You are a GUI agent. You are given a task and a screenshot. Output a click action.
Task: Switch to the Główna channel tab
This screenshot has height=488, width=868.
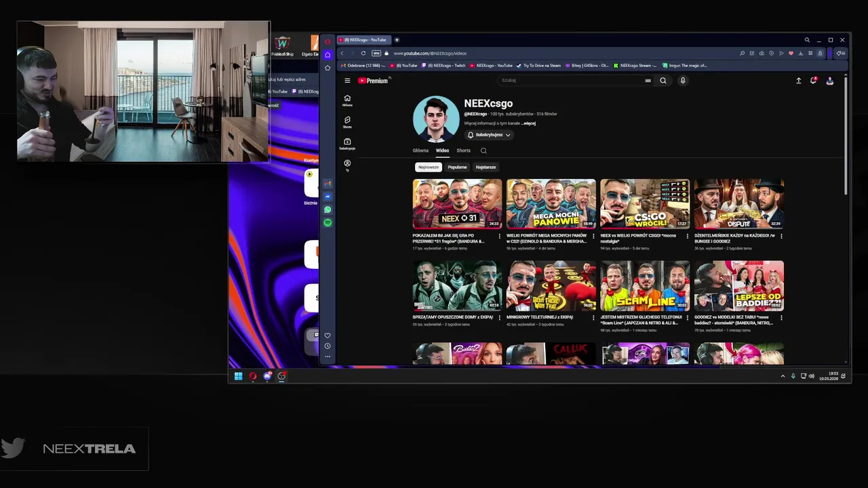click(420, 150)
